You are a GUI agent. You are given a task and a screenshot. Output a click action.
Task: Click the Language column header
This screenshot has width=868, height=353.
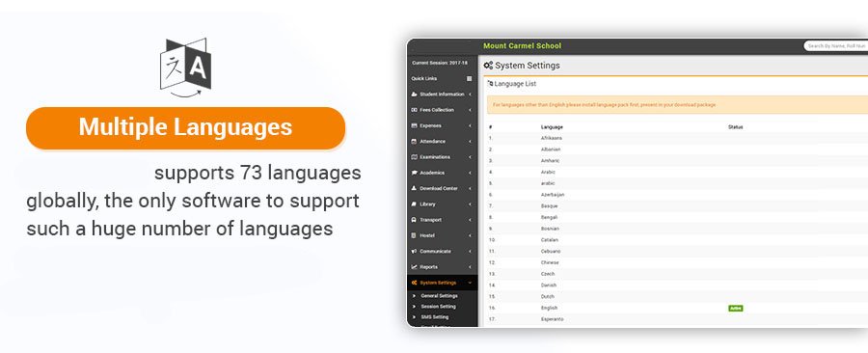coord(552,126)
